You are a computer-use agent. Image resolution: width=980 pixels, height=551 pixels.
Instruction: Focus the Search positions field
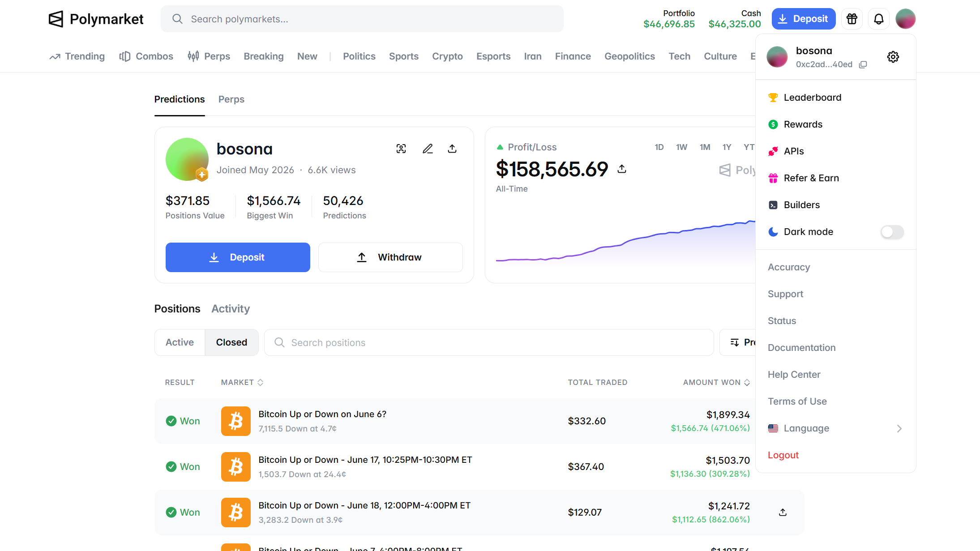pos(489,342)
